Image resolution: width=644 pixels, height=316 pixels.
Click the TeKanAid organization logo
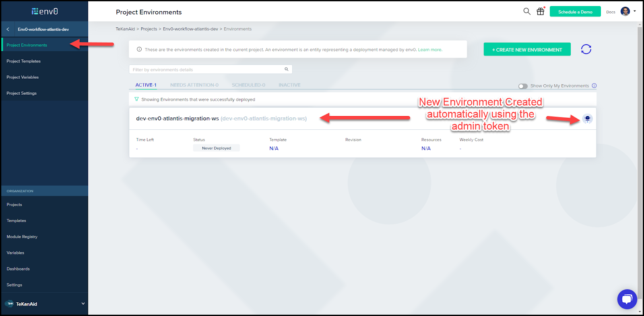[9, 304]
